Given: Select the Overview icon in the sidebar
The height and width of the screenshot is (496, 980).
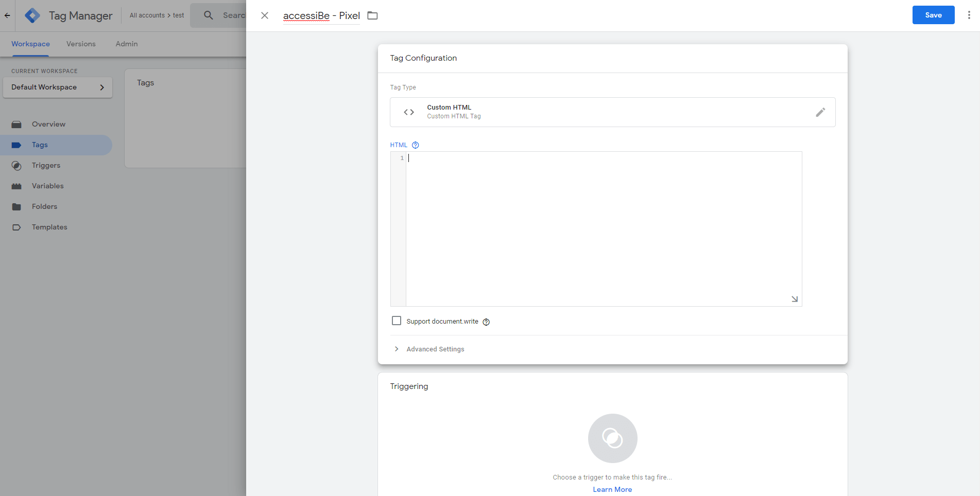Looking at the screenshot, I should [16, 124].
